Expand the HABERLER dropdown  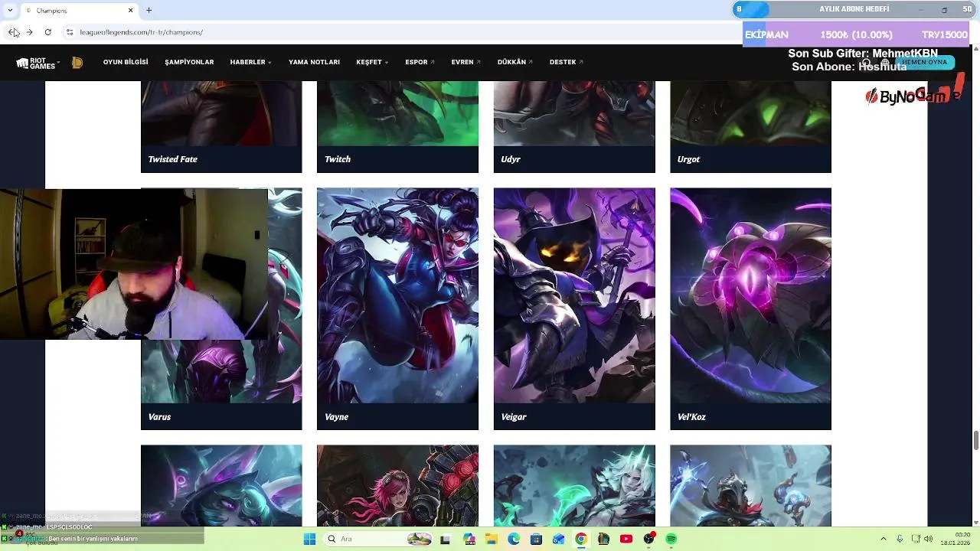[x=250, y=62]
